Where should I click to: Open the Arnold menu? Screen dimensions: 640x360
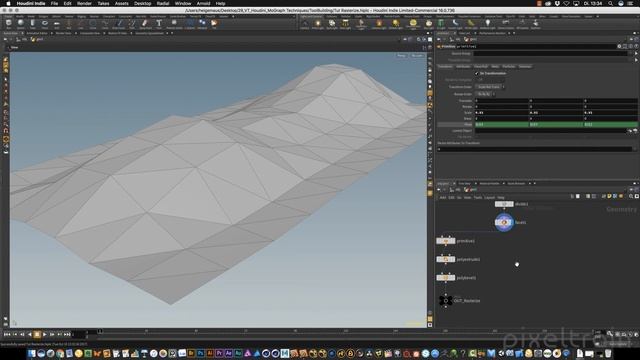[x=204, y=3]
